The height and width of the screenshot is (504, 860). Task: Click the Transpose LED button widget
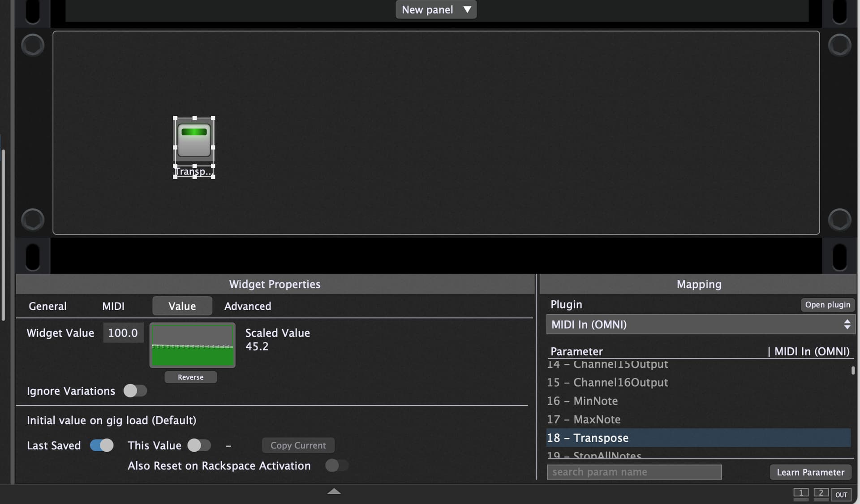(x=194, y=141)
